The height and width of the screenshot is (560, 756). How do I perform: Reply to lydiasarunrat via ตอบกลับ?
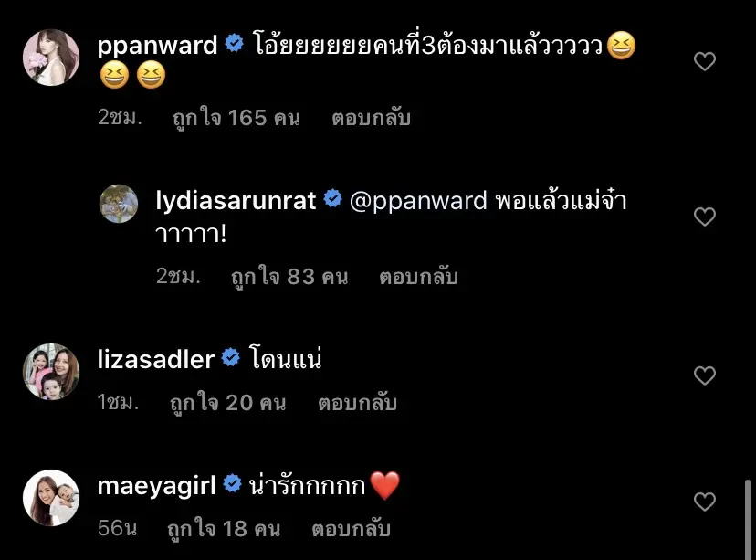(418, 277)
